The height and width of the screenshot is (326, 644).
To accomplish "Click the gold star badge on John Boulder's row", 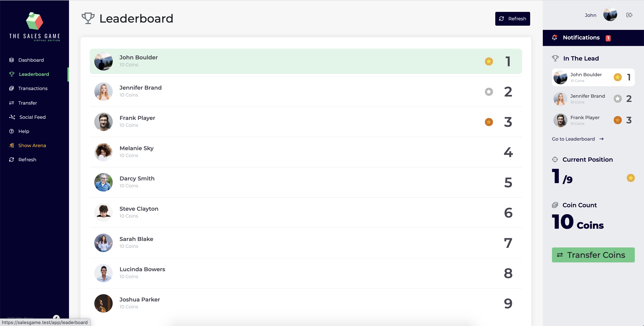I will (489, 61).
